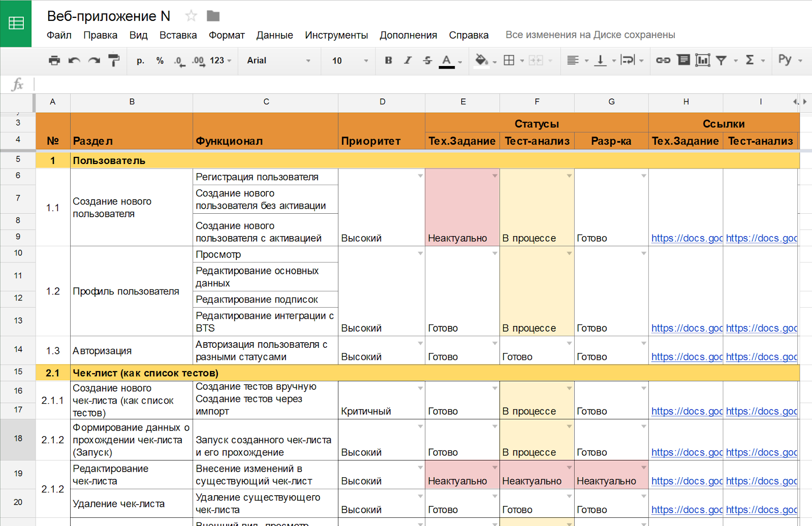812x526 pixels.
Task: Open Тест-анализ link in Критичный row
Action: [x=761, y=411]
